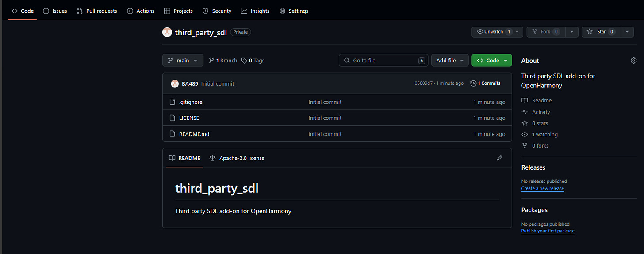Open the Code tab
The width and height of the screenshot is (644, 254).
(23, 11)
